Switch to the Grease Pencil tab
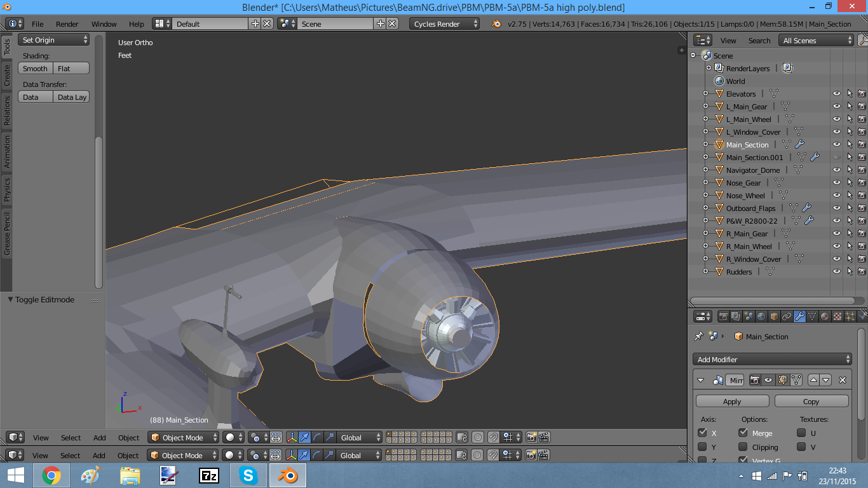This screenshot has height=488, width=868. click(x=7, y=234)
